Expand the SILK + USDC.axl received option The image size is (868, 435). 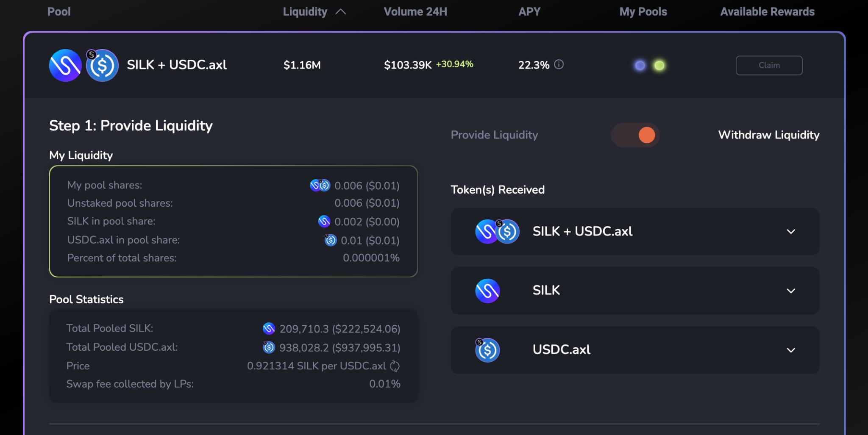pyautogui.click(x=790, y=232)
